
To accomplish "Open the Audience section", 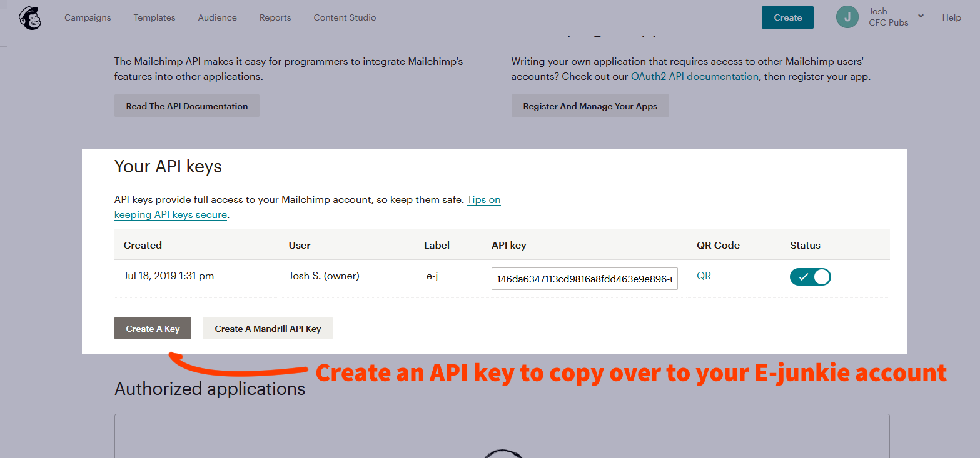I will point(217,17).
